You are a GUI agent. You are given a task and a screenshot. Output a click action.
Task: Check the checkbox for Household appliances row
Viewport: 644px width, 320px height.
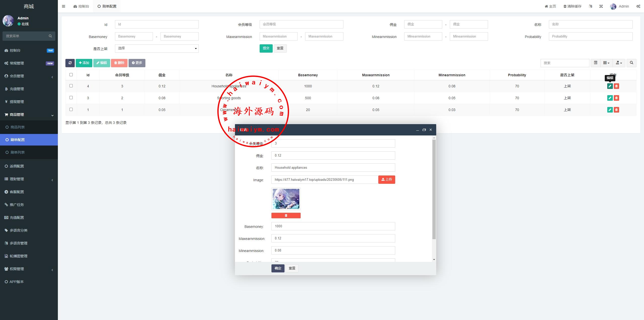tap(71, 86)
